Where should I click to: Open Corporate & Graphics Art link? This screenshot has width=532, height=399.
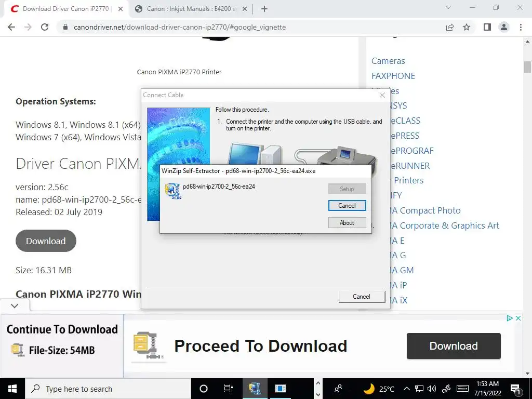pyautogui.click(x=445, y=225)
